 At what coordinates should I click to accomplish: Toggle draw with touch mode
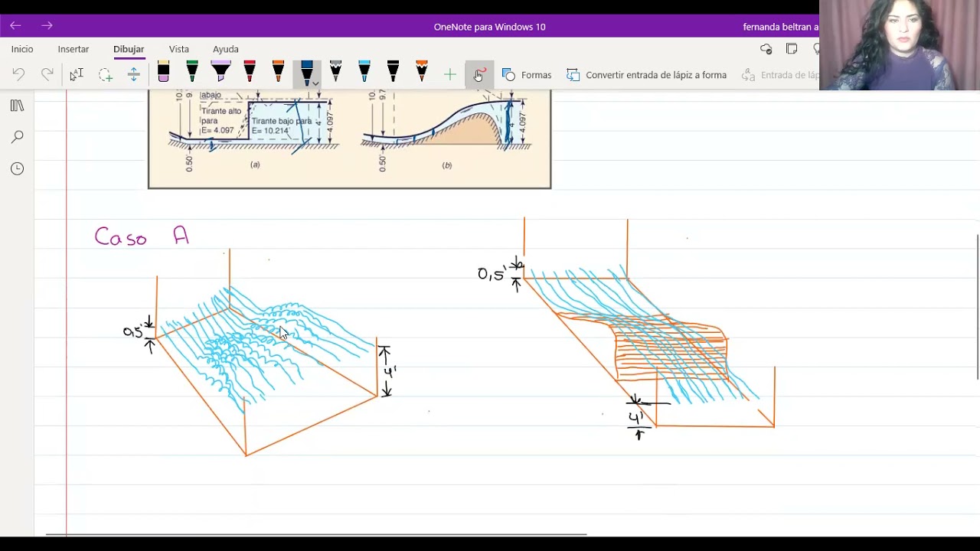click(479, 74)
